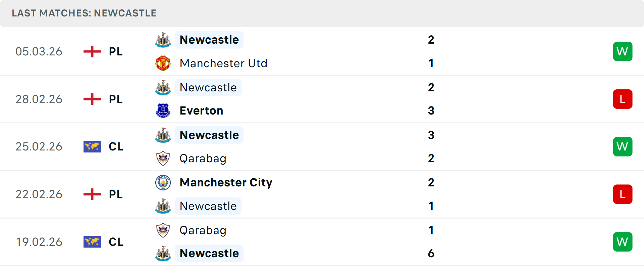
Task: Select the Manchester City club crest
Action: [163, 183]
